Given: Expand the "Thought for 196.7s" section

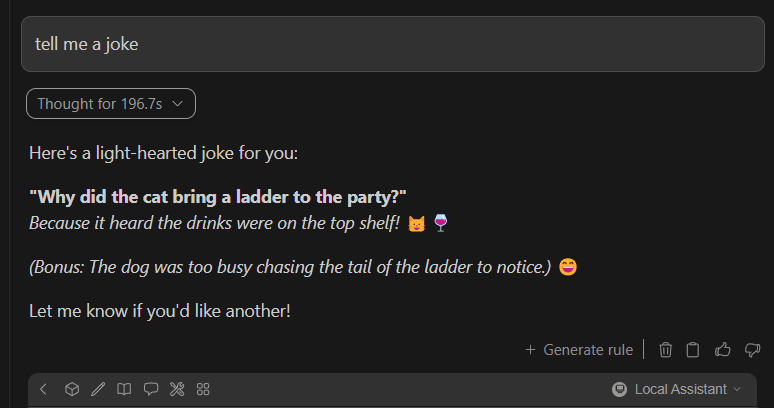Looking at the screenshot, I should 111,104.
